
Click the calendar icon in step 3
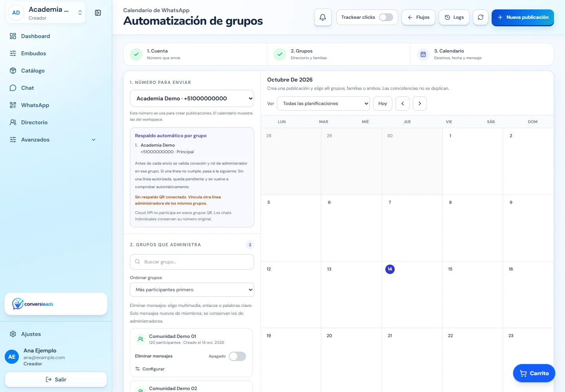(423, 54)
